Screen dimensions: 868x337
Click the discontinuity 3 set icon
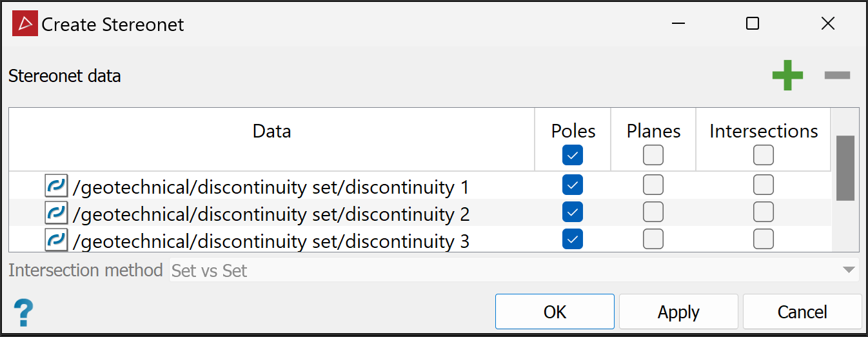[x=56, y=240]
